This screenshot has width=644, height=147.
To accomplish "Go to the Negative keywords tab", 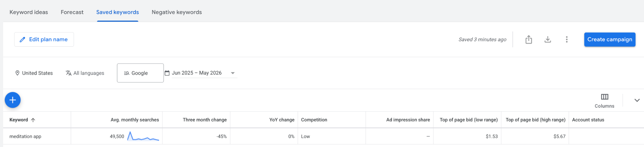I will 177,12.
